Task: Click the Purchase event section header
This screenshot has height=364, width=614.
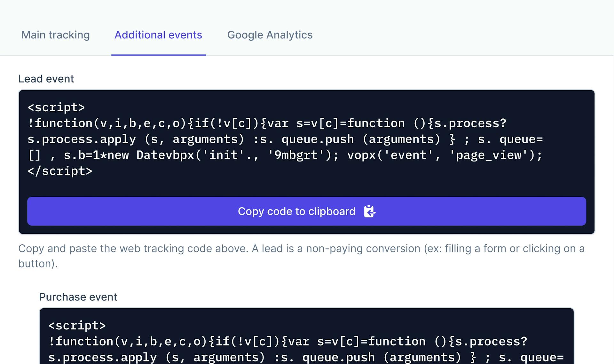Action: pyautogui.click(x=78, y=297)
